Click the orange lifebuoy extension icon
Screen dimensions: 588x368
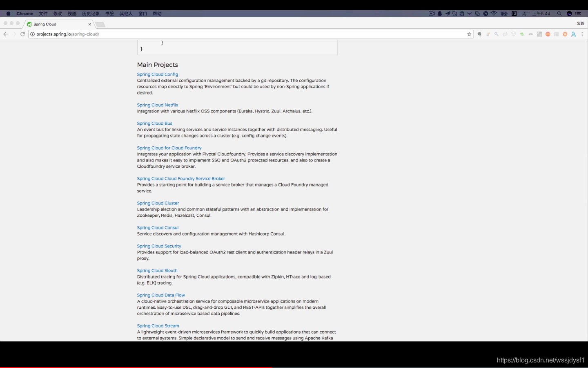(x=565, y=34)
